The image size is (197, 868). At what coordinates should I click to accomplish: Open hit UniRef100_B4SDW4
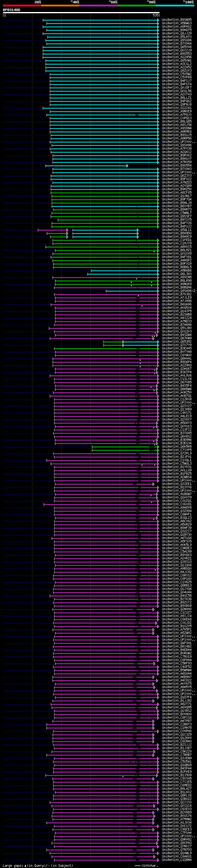click(177, 335)
